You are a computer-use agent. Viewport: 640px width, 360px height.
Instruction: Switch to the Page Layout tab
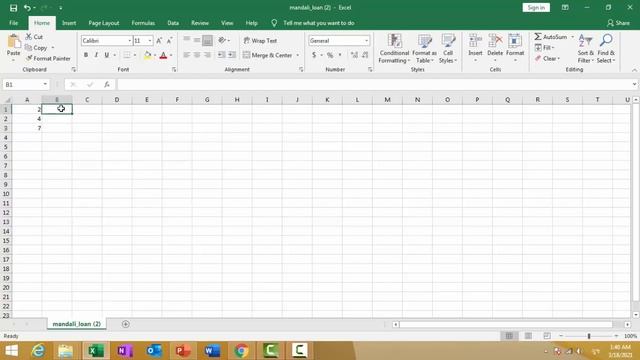point(104,23)
